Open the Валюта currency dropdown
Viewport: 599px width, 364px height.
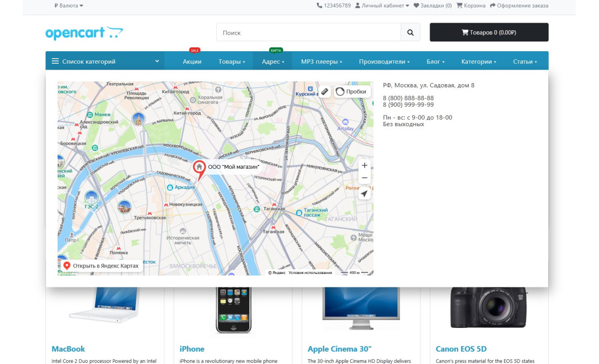coord(69,6)
